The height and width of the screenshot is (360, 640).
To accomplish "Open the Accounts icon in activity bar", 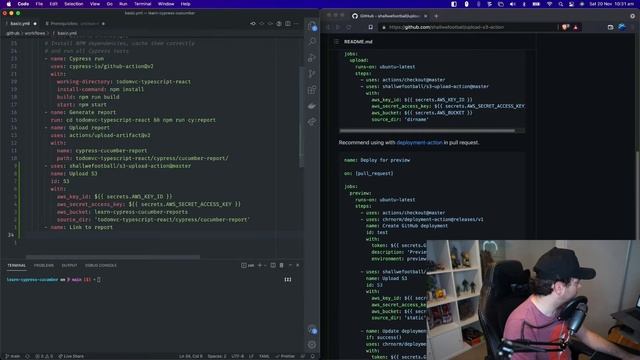I will 312,329.
